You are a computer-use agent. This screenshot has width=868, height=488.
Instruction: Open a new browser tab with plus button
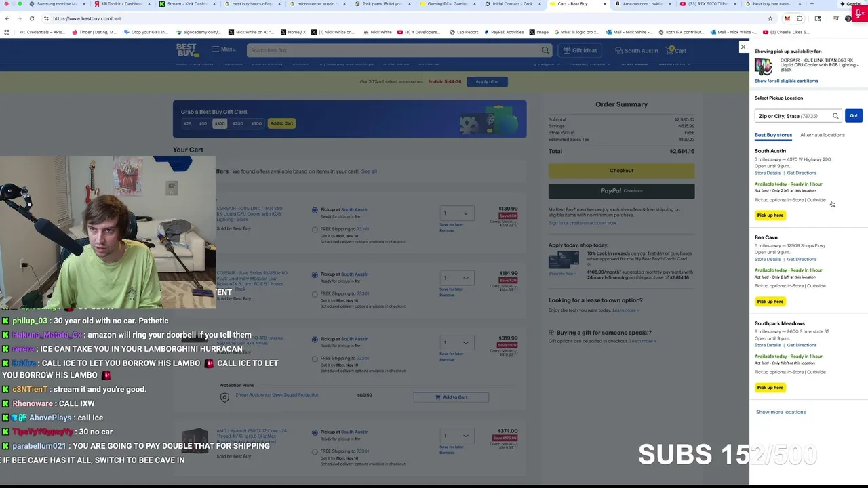click(x=812, y=4)
